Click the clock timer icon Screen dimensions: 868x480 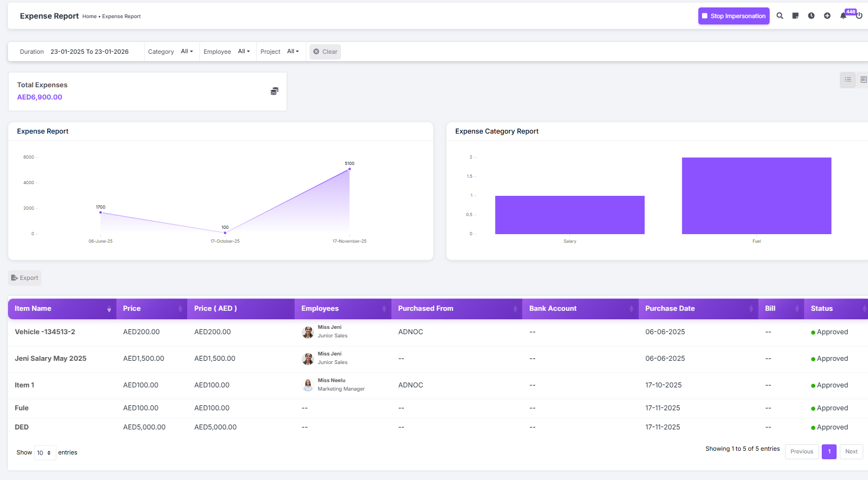[811, 16]
